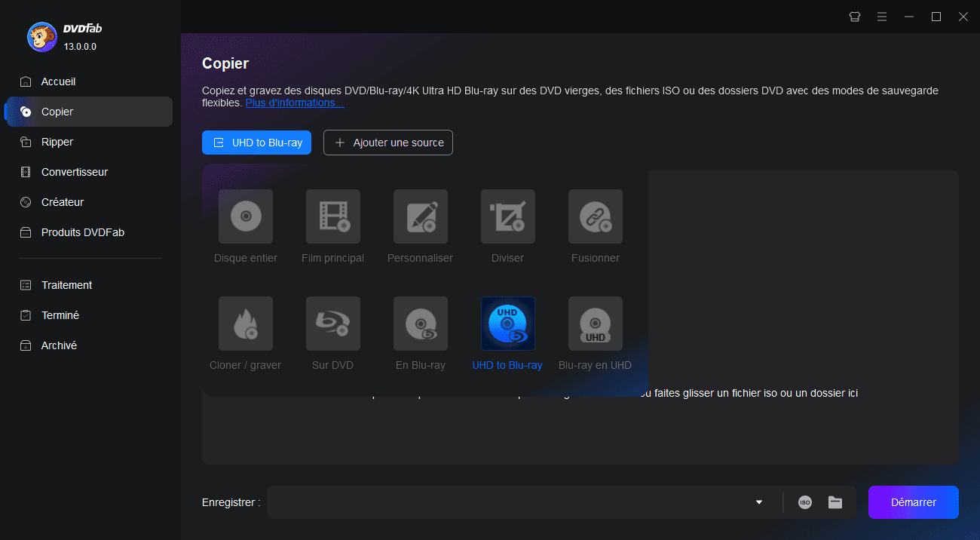Click the Cloner / graver label
This screenshot has height=540, width=980.
(245, 365)
